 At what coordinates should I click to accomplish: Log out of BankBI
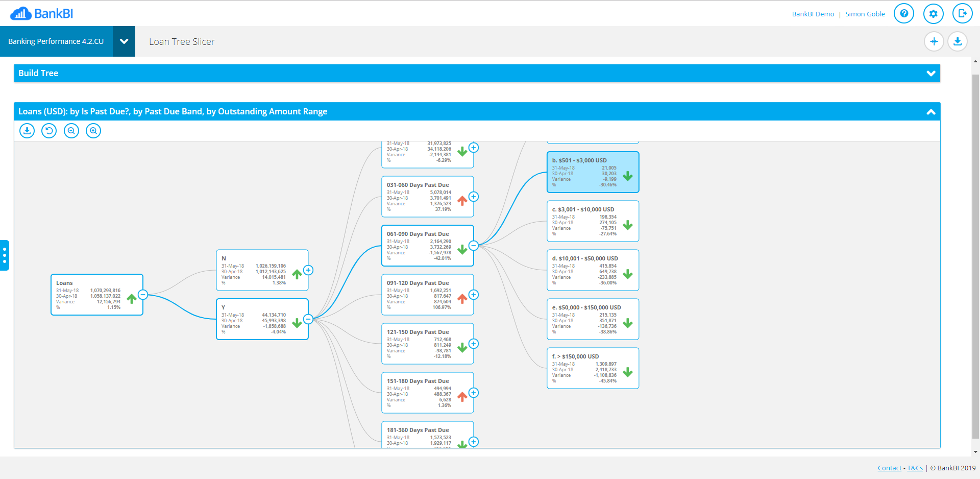pos(963,13)
